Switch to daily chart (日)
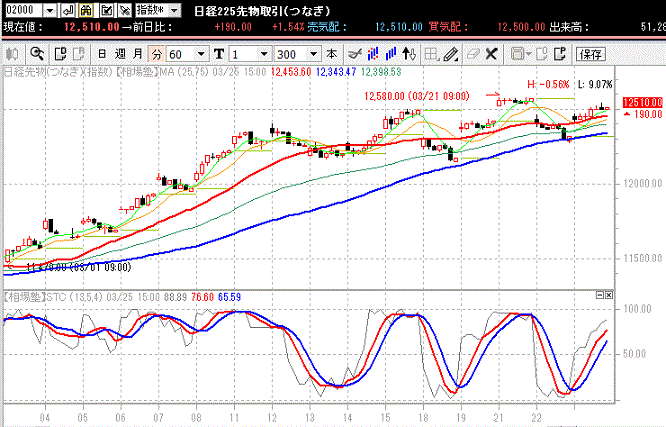This screenshot has width=666, height=427. 102,54
